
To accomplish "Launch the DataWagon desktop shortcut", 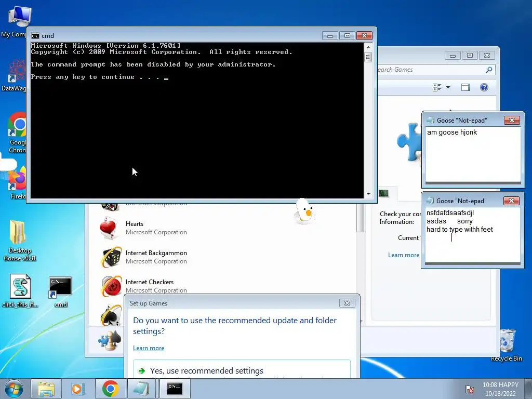I will click(17, 71).
